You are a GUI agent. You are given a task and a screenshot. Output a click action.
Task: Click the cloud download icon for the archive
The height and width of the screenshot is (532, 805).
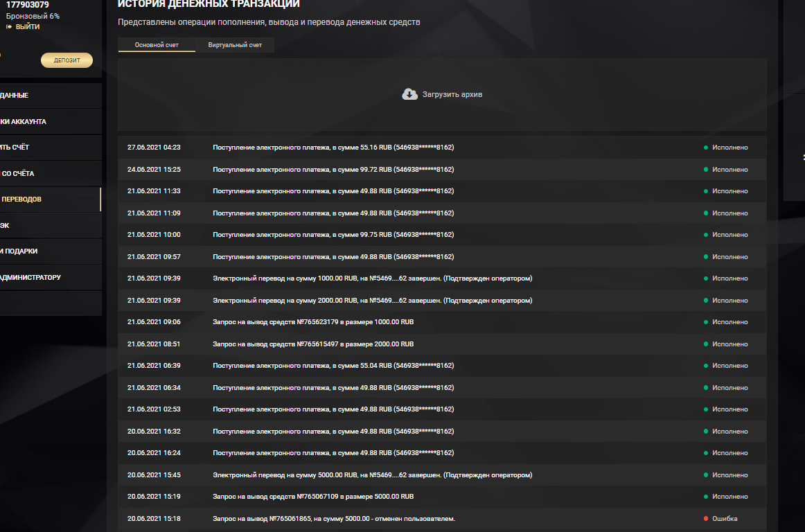[x=409, y=94]
